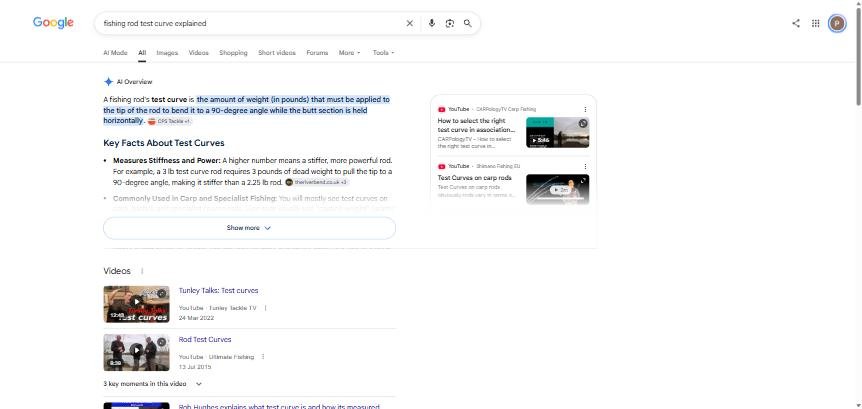
Task: Open options for CARPologyTV video card
Action: [585, 109]
